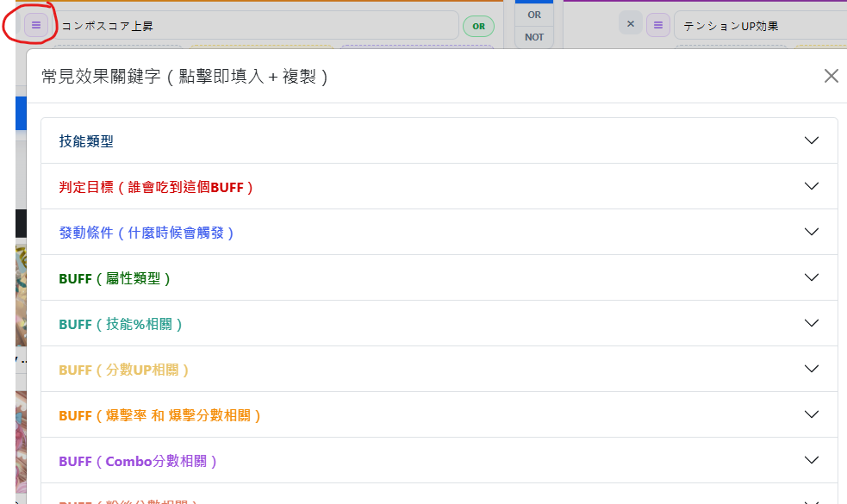
Task: Click the chevron on the 爆擊率 row
Action: (812, 414)
